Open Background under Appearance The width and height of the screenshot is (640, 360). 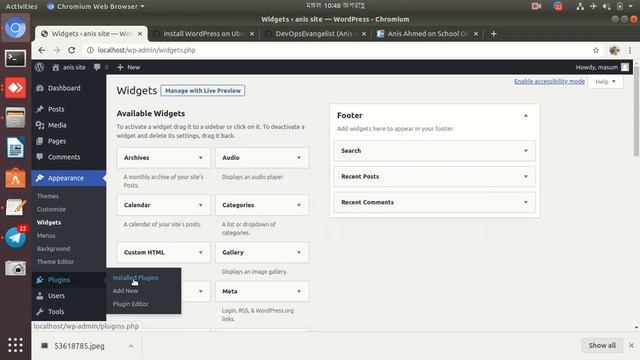[53, 248]
